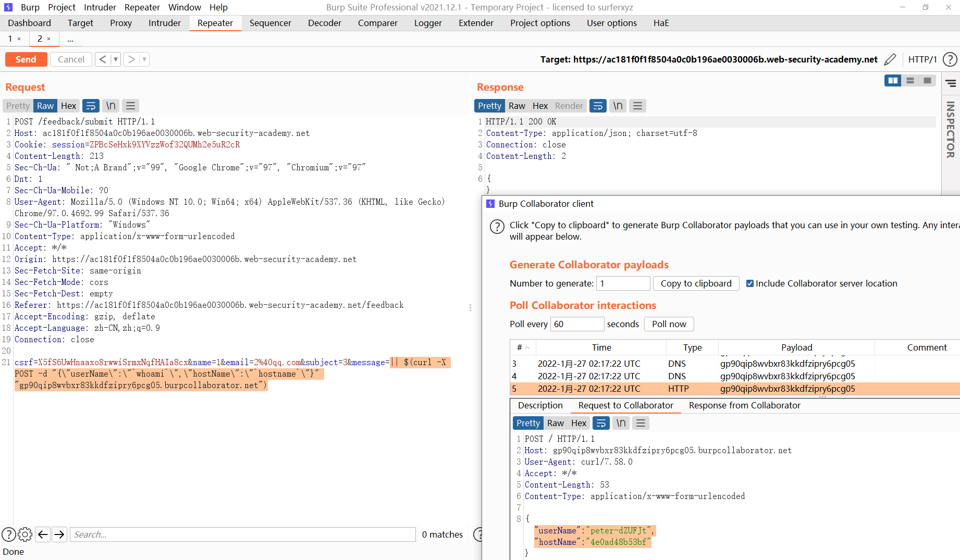The image size is (960, 560).
Task: Select interaction row 5 HTTP
Action: point(735,389)
